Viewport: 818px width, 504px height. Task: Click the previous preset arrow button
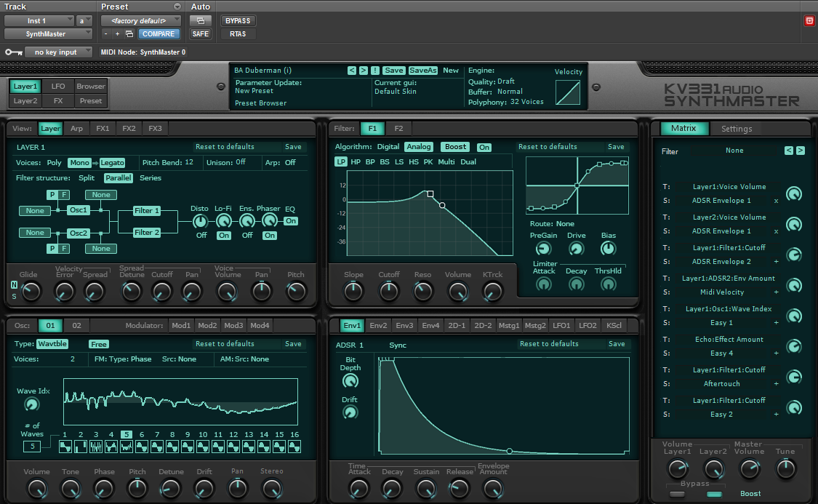(352, 71)
